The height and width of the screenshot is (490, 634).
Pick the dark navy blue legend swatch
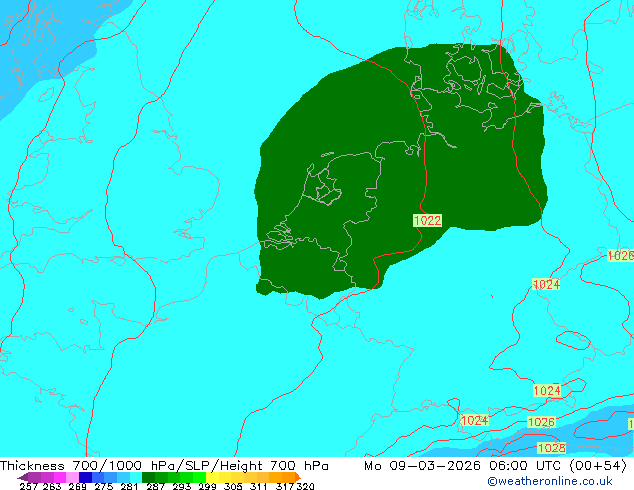click(x=85, y=477)
